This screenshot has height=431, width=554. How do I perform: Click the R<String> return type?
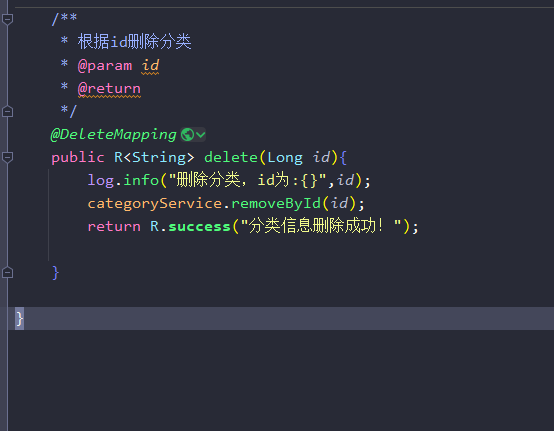[x=154, y=158]
